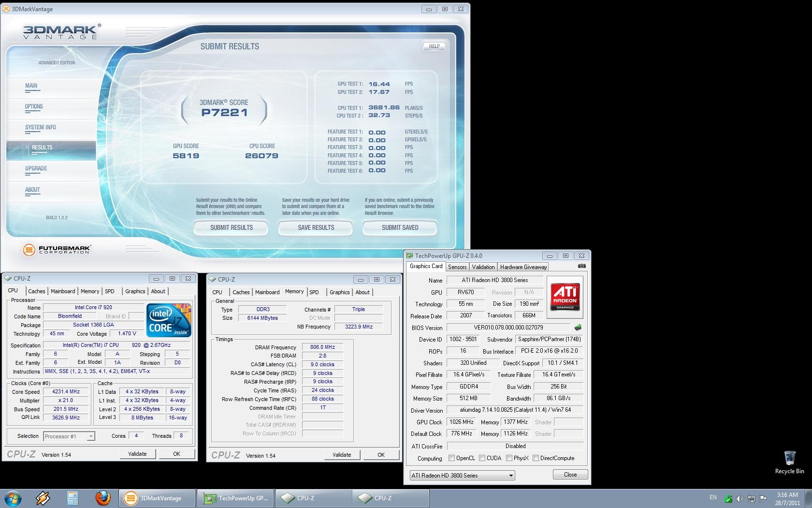Switch to the GPU-Z Sensors tab
Screen dimensions: 812x508
(x=457, y=267)
